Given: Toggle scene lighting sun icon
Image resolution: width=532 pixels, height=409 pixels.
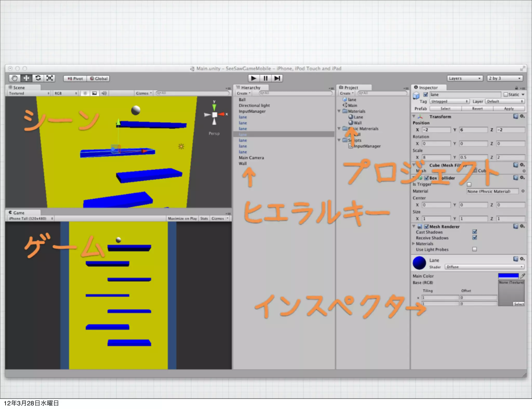Looking at the screenshot, I should click(x=85, y=93).
